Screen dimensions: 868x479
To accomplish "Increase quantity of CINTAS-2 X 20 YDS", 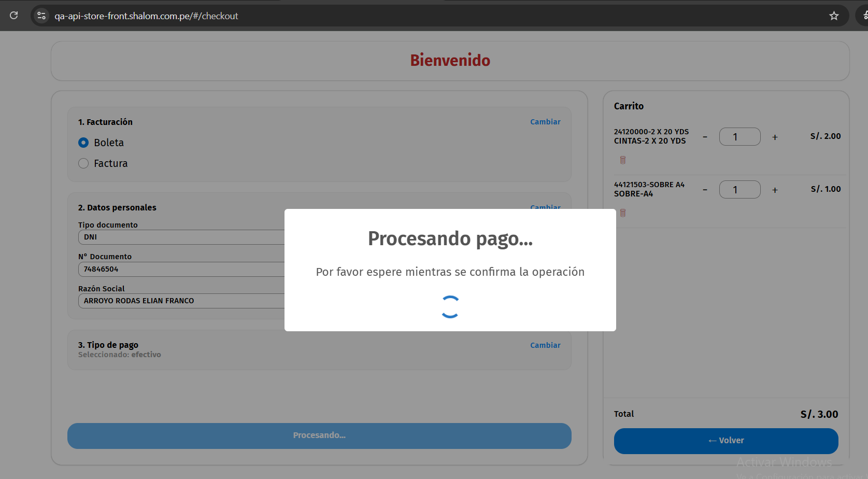I will point(775,137).
